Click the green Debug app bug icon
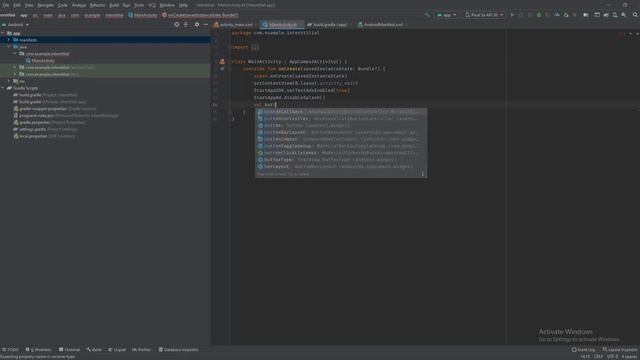Viewport: 640px width, 360px height. 539,15
